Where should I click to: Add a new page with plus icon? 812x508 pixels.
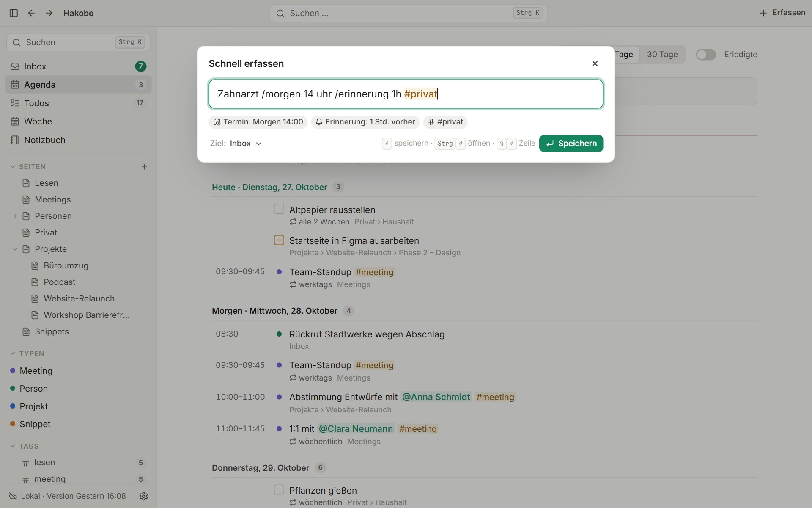point(144,167)
